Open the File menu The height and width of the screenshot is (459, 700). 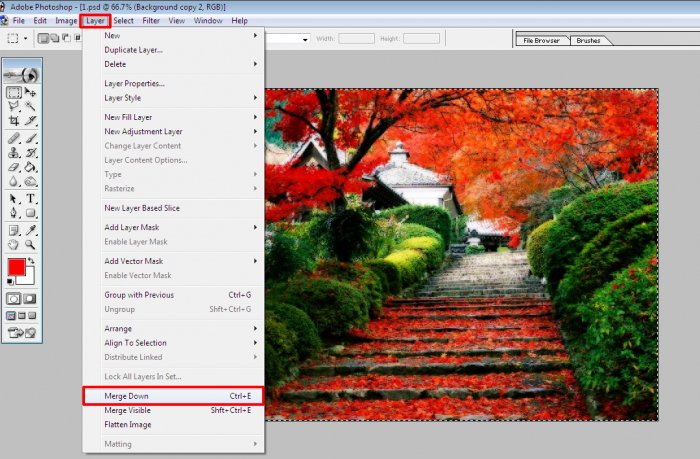point(19,21)
